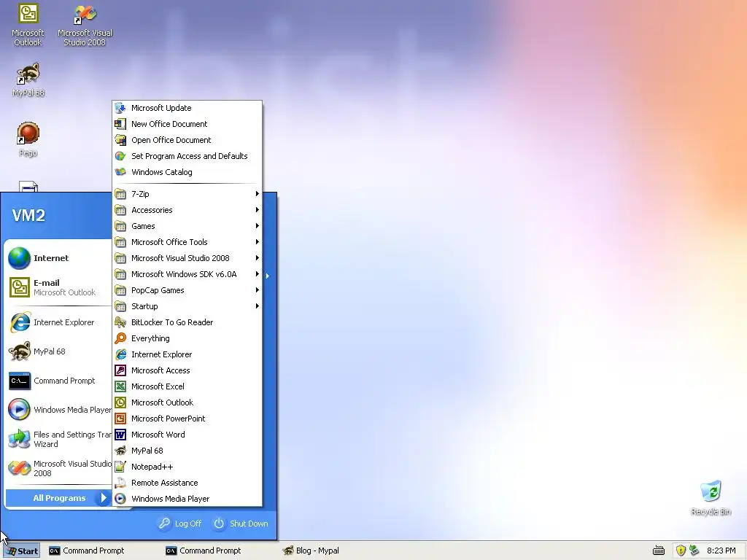747x560 pixels.
Task: Select the MyPal 68 desktop shortcut
Action: (x=28, y=79)
